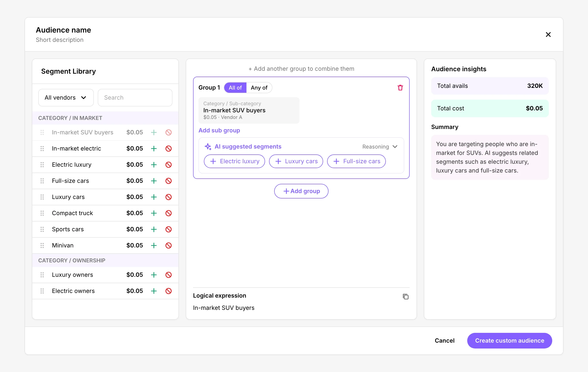Image resolution: width=588 pixels, height=372 pixels.
Task: Grab the drag handle of Sports cars
Action: tap(42, 229)
